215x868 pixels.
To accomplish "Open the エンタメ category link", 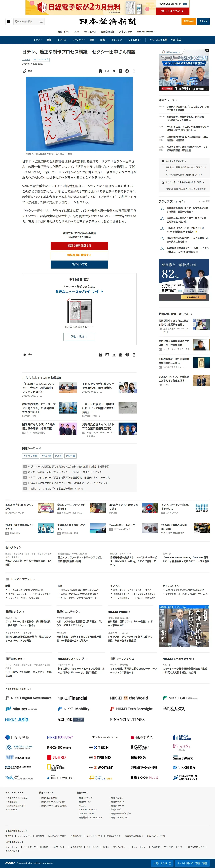I will [26, 60].
